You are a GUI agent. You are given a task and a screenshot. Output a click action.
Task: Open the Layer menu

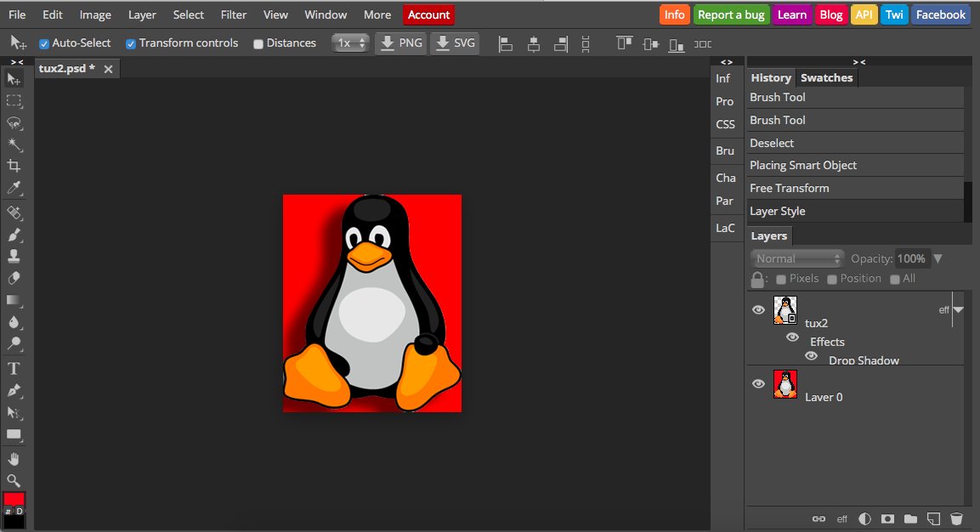142,14
